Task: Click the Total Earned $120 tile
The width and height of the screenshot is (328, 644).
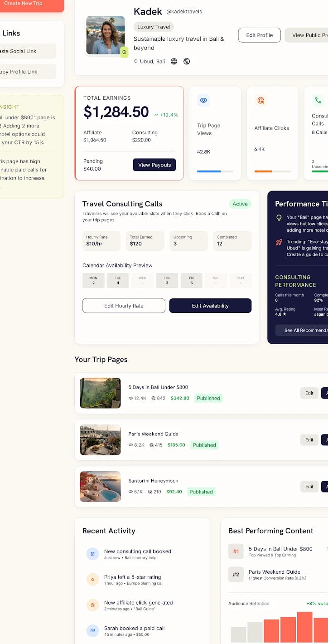Action: coord(145,241)
